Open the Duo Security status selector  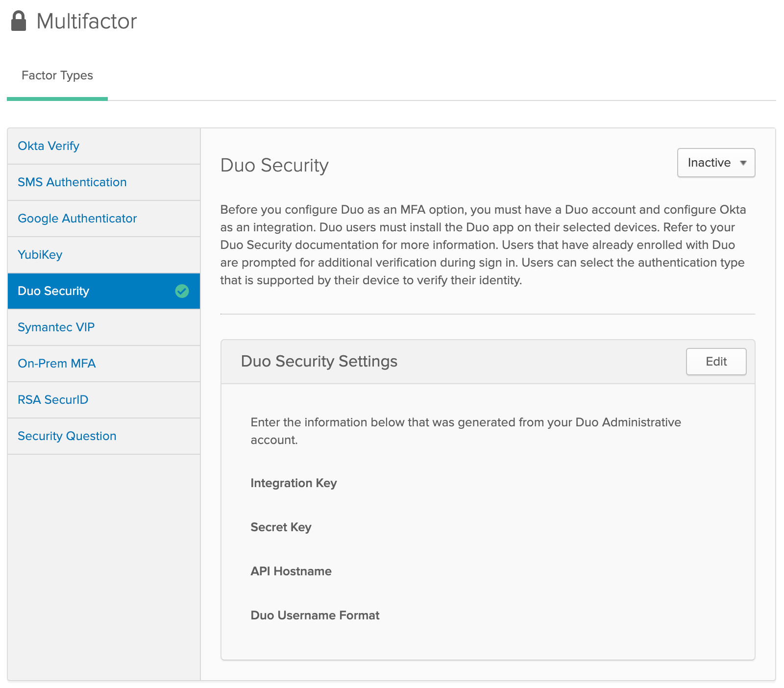click(x=715, y=163)
